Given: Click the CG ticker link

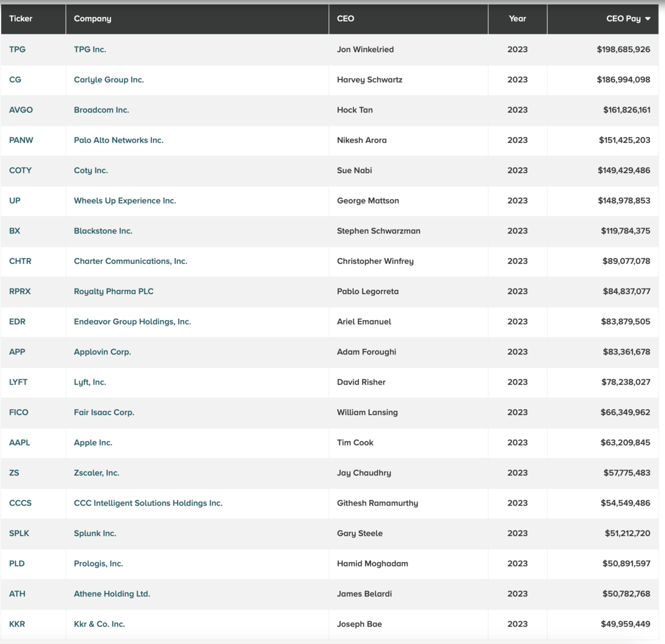Looking at the screenshot, I should coord(15,79).
